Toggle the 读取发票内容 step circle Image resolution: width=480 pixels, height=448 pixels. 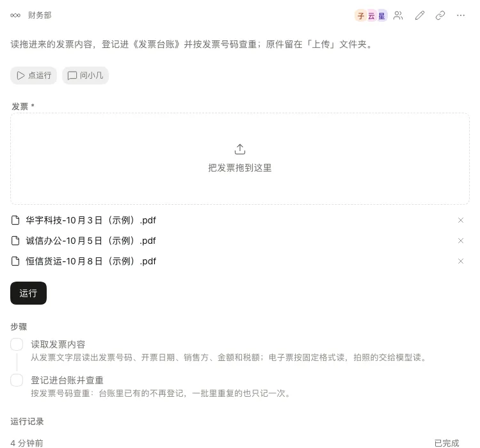point(17,344)
